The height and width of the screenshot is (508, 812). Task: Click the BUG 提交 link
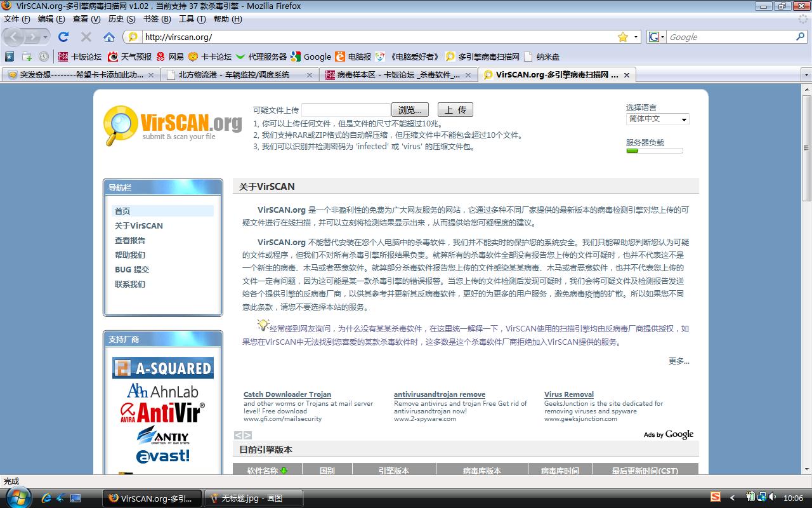132,269
